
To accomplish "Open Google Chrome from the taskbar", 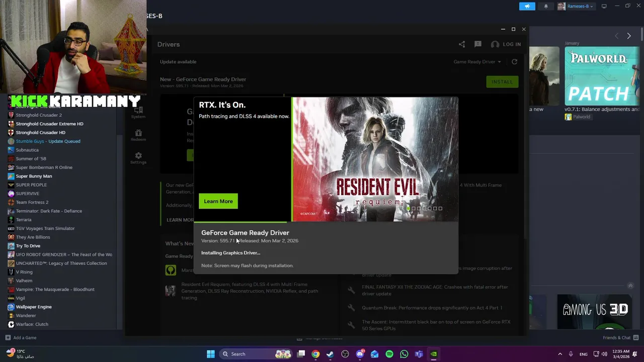I will tap(315, 354).
